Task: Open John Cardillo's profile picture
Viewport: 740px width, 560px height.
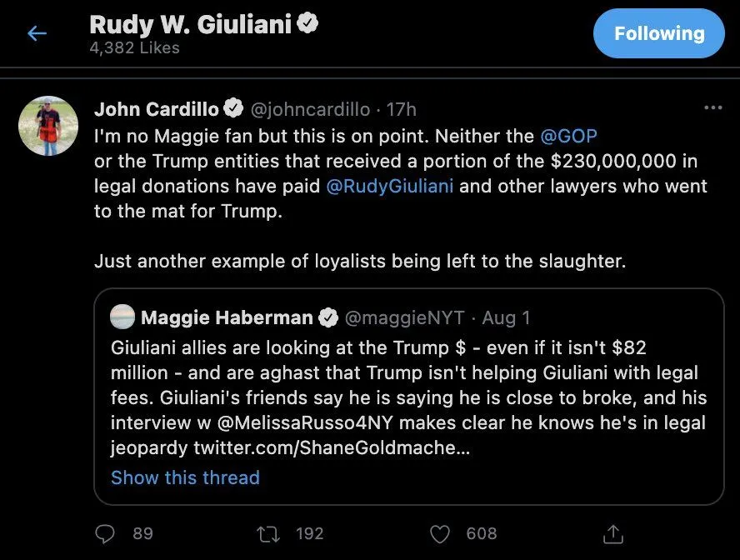Action: click(x=48, y=126)
